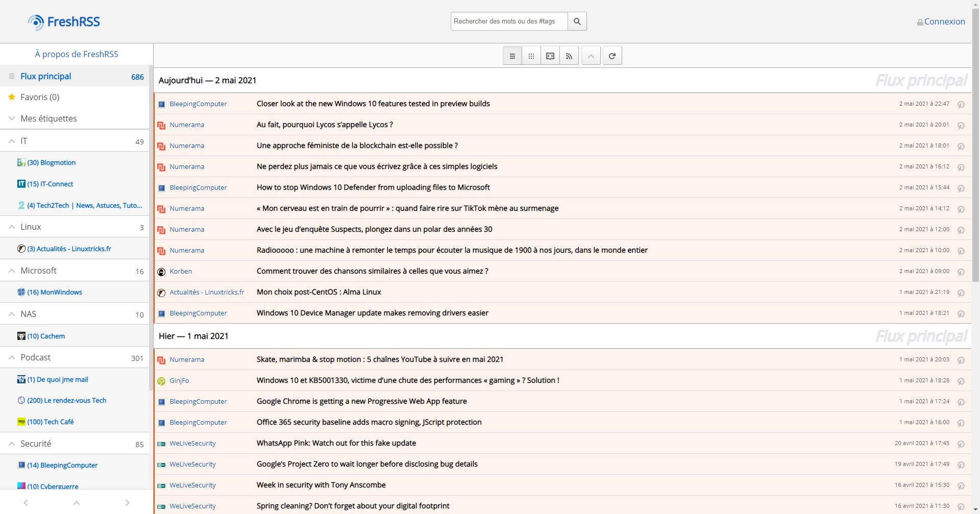This screenshot has width=980, height=514.
Task: Go to next article with the bottom right arrow
Action: tap(127, 503)
